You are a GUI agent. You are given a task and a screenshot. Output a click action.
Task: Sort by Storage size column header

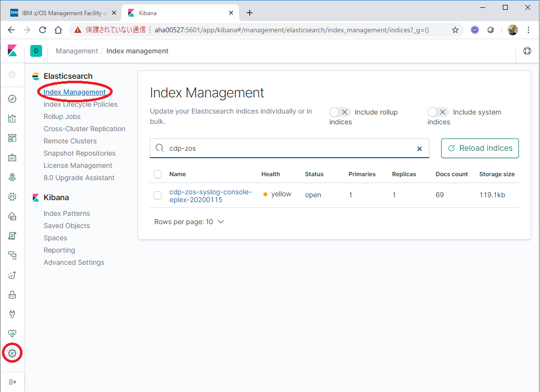click(497, 174)
